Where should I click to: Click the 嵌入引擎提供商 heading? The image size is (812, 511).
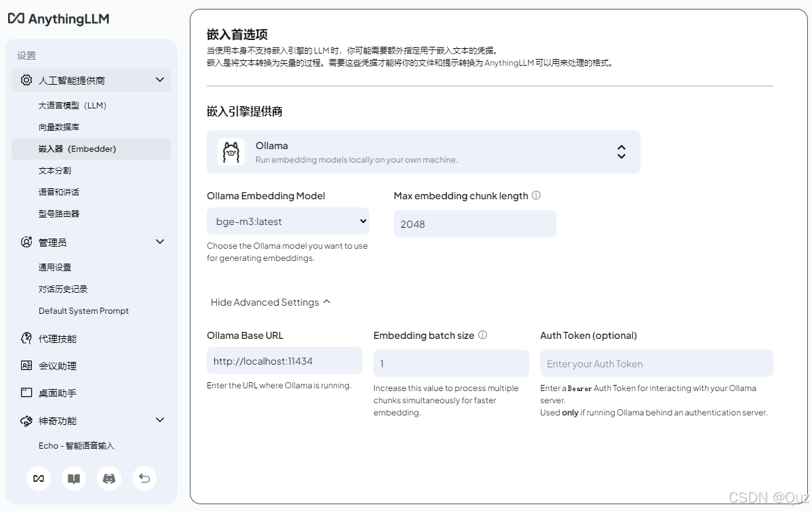245,111
